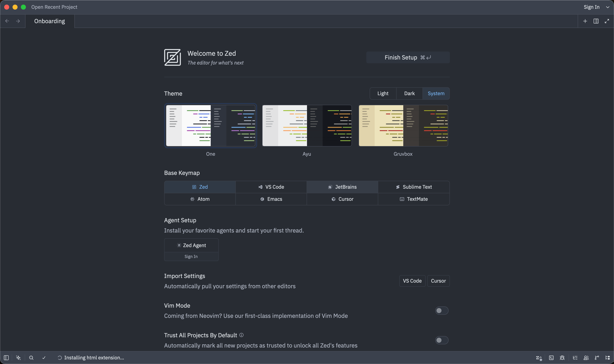Enable Trust All Projects By Default switch
Viewport: 614px width, 364px height.
[x=442, y=340]
